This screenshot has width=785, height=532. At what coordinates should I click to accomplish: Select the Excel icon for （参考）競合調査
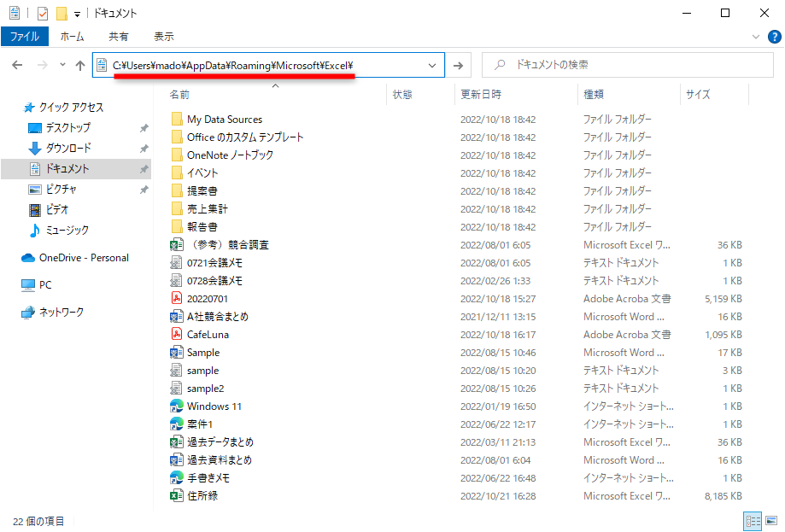click(176, 245)
